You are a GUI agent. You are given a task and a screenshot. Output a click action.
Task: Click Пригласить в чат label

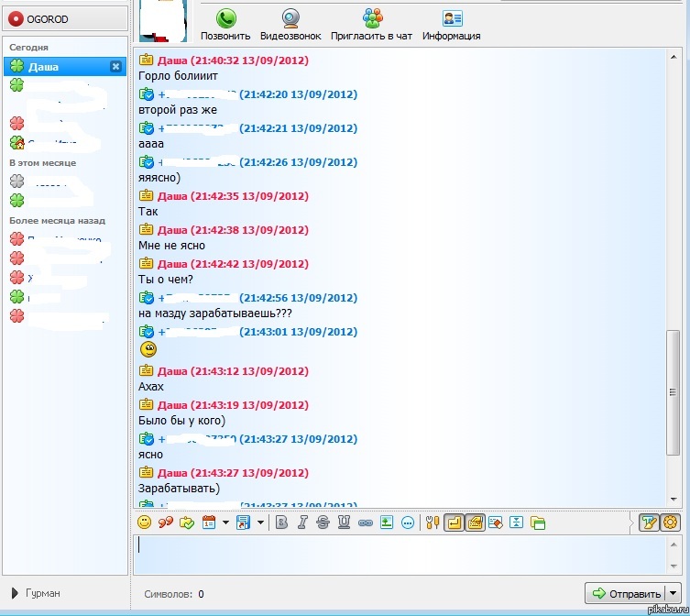[371, 36]
